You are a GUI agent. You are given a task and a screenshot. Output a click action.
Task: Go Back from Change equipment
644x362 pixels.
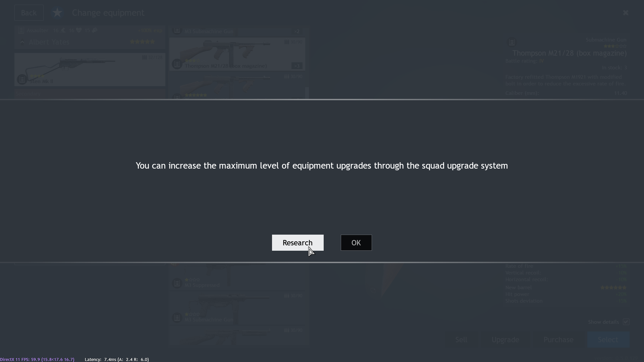29,13
